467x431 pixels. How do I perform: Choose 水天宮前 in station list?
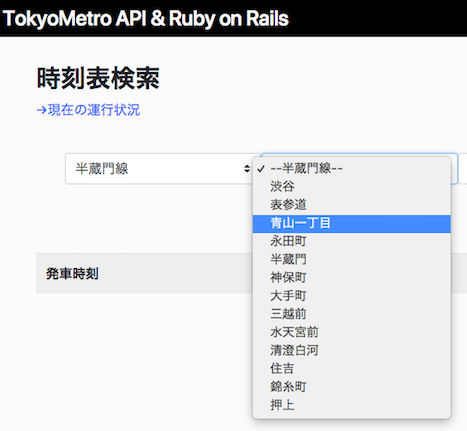click(352, 332)
